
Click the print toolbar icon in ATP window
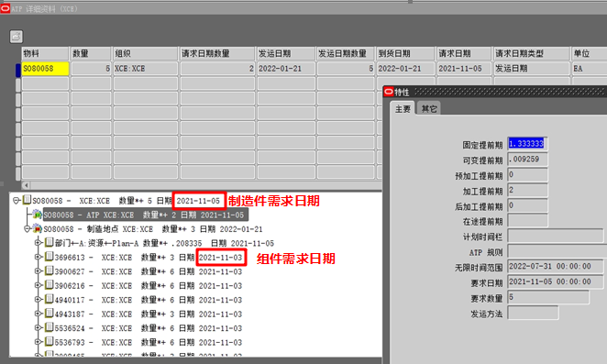(17, 37)
